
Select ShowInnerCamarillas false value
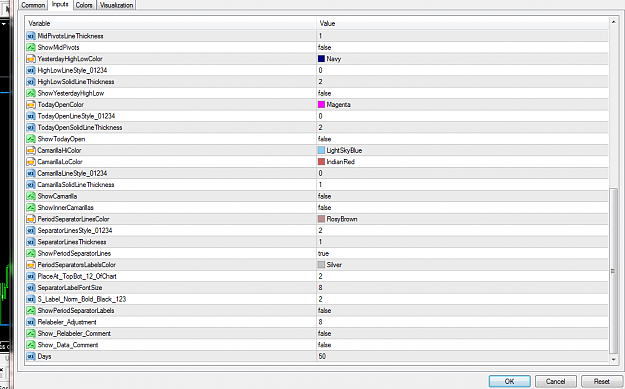click(324, 208)
